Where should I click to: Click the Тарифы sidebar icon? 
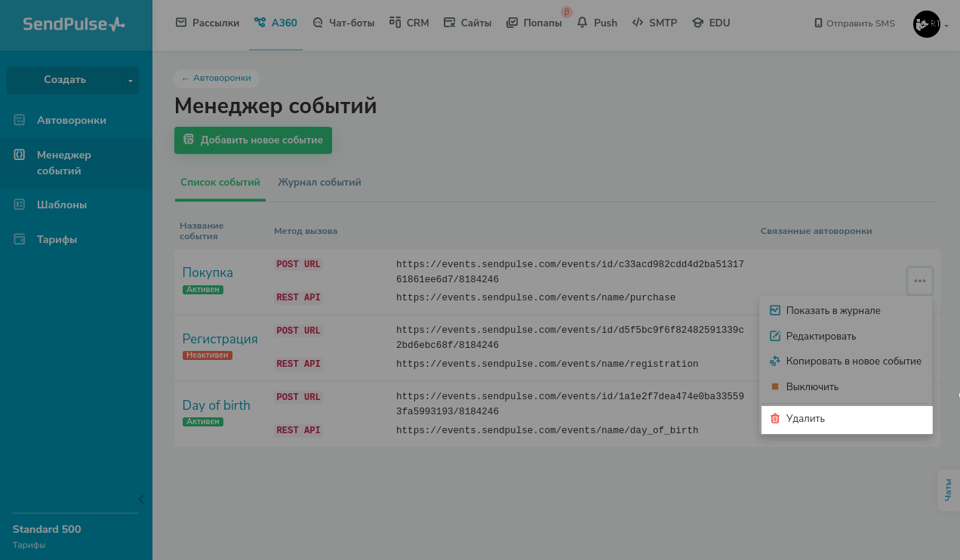(20, 239)
